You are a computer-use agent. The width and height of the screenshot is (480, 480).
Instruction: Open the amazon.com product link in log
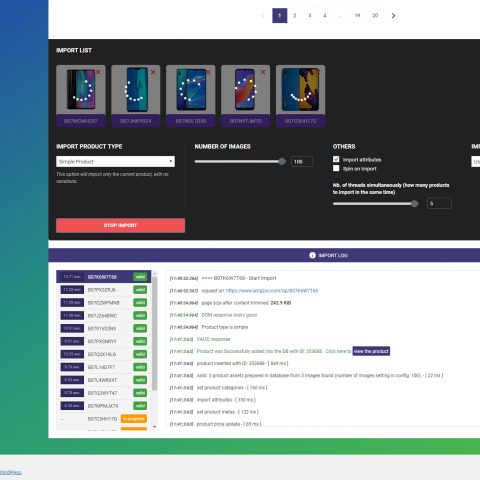pyautogui.click(x=272, y=291)
